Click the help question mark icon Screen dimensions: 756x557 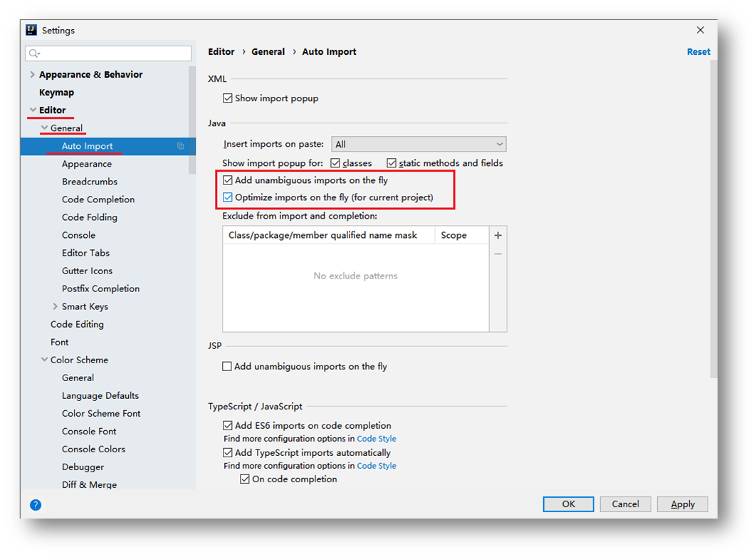[x=36, y=504]
